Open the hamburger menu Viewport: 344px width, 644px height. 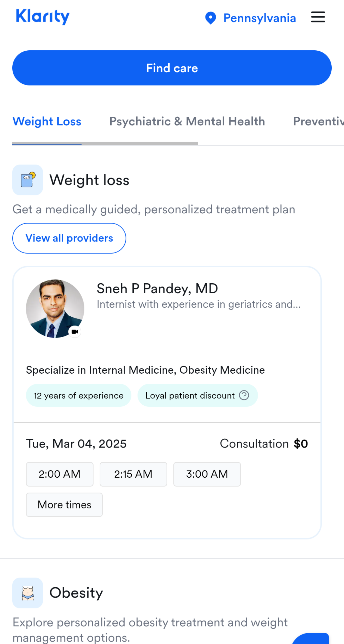coord(318,17)
